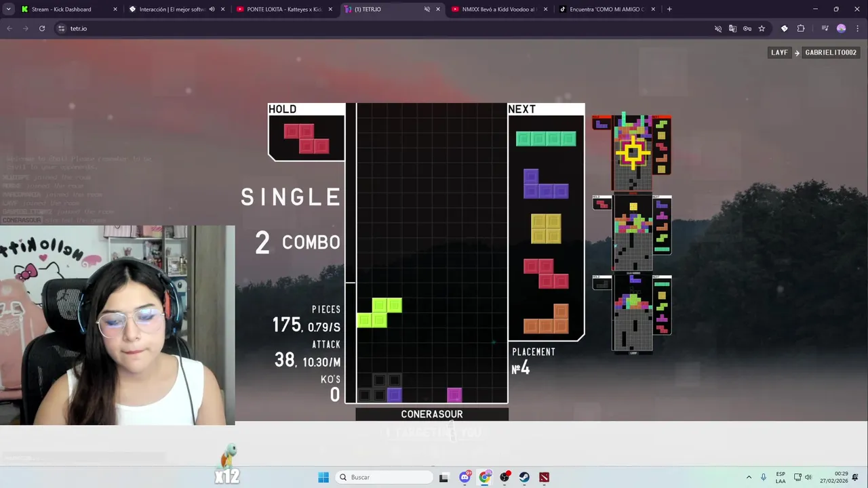Open the Windows Start menu
868x488 pixels.
point(323,477)
